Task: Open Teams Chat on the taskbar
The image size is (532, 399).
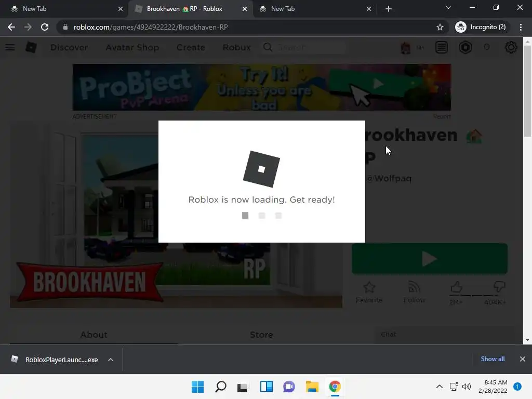Action: (289, 387)
